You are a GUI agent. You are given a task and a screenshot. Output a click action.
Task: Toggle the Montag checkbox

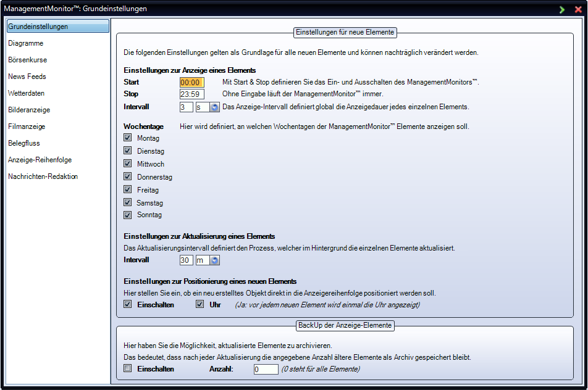(x=127, y=138)
